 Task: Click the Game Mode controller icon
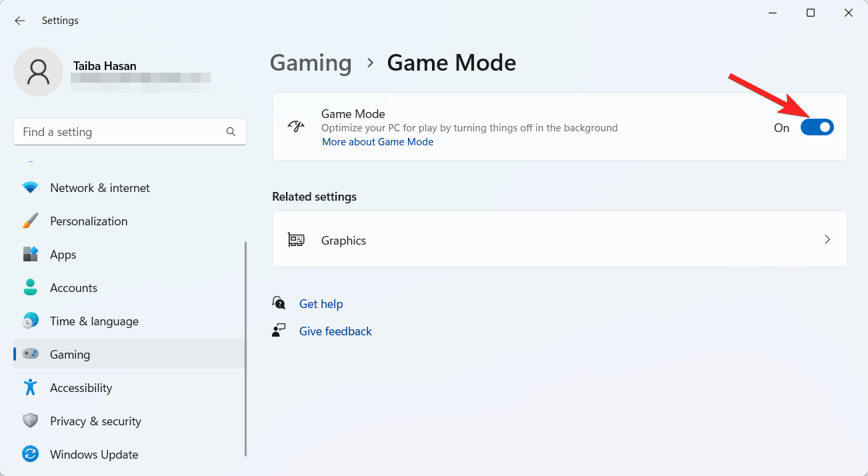(295, 126)
